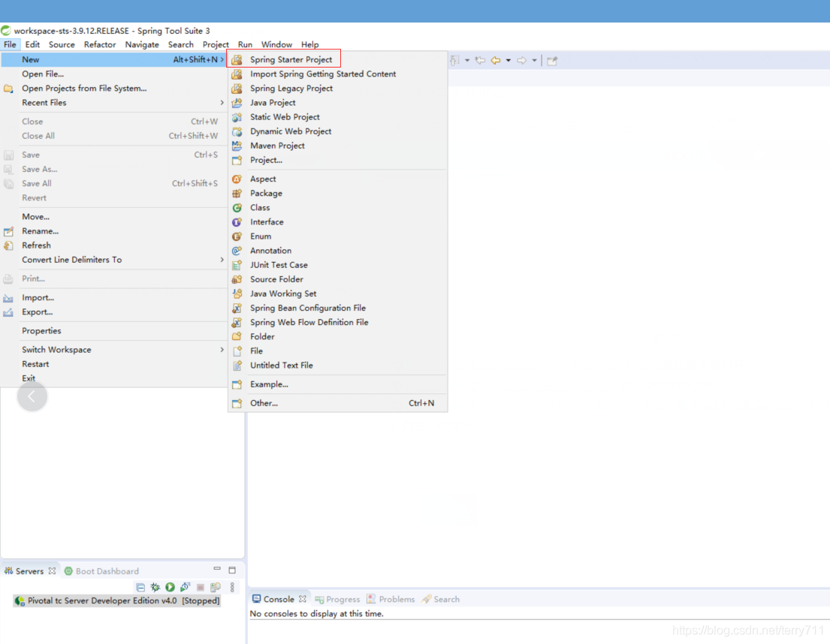Open Servers view menu dots

tap(232, 587)
